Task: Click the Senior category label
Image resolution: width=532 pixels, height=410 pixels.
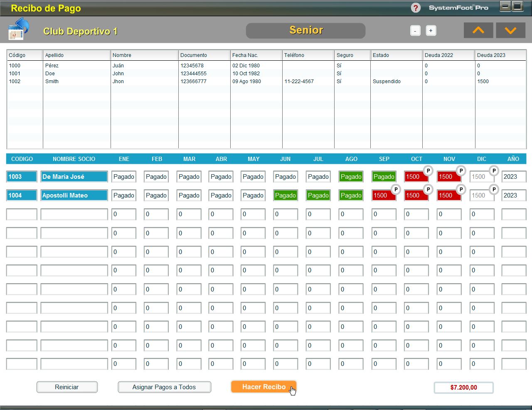Action: click(306, 30)
